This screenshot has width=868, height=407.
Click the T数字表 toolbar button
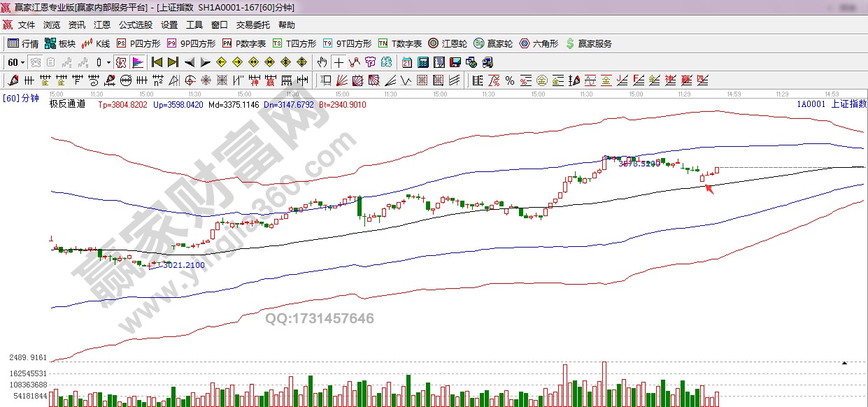tap(399, 43)
